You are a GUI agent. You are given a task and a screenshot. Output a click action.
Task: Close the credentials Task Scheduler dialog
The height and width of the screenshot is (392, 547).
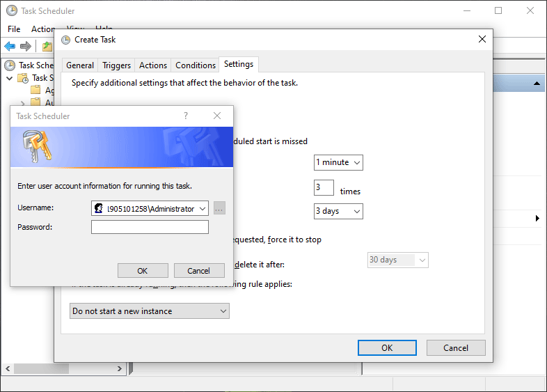(217, 116)
